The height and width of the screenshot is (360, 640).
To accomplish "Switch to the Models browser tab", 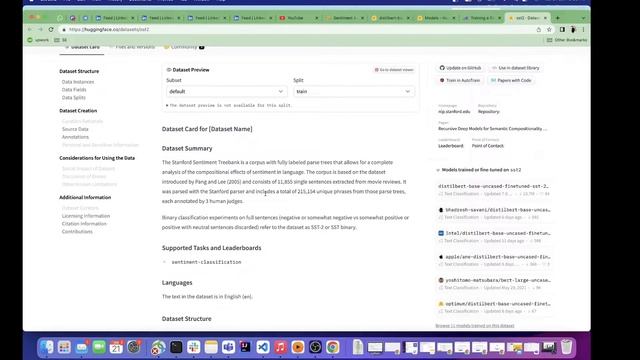I will click(x=436, y=18).
